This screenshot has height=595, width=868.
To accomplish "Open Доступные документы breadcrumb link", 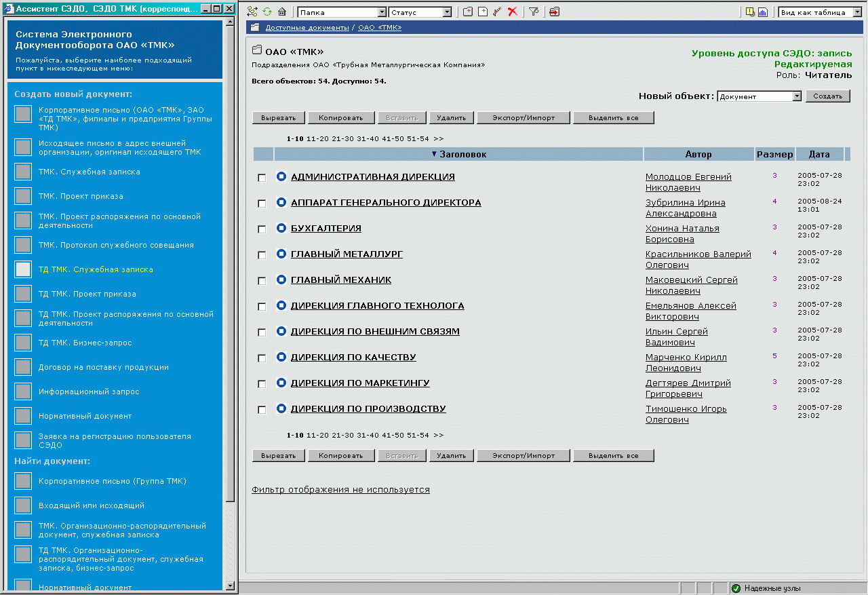I will click(307, 28).
